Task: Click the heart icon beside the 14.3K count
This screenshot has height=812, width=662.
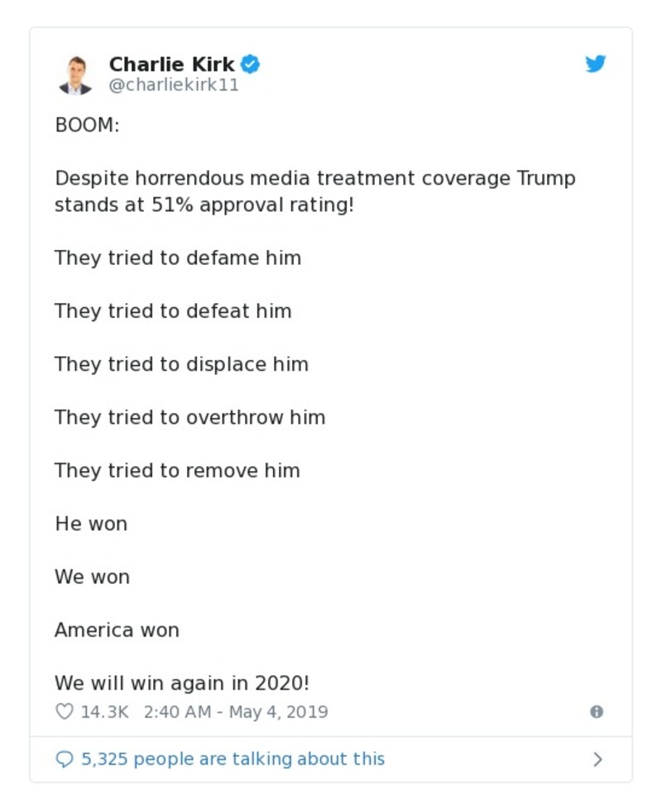Action: point(64,710)
